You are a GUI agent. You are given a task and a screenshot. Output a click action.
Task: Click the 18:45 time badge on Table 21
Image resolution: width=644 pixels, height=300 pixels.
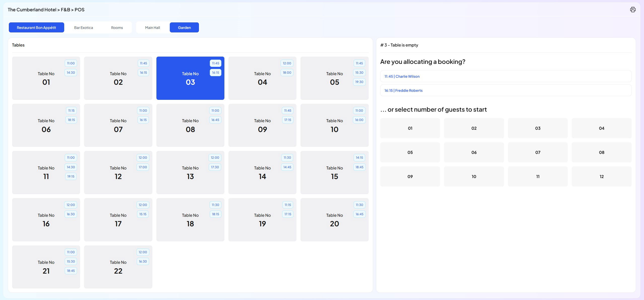coord(71,271)
